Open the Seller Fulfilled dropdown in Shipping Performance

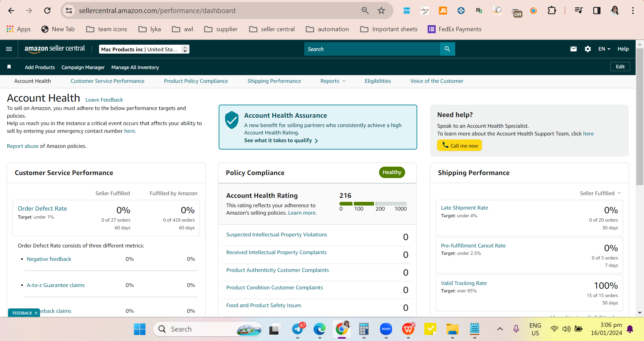point(600,193)
